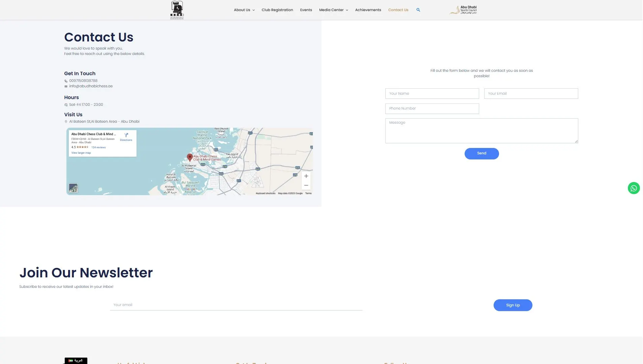This screenshot has width=643, height=364.
Task: Switch language to Arabic
Action: (x=76, y=360)
